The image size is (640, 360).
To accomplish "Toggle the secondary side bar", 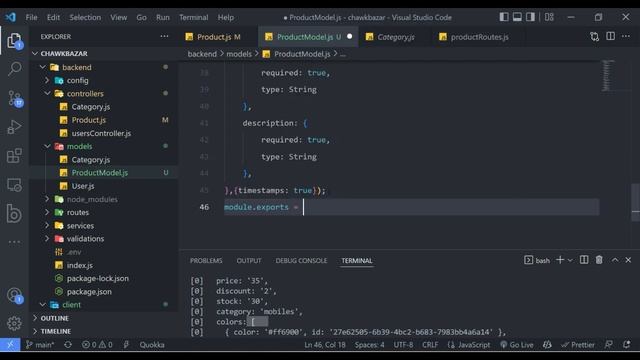I will pyautogui.click(x=530, y=17).
